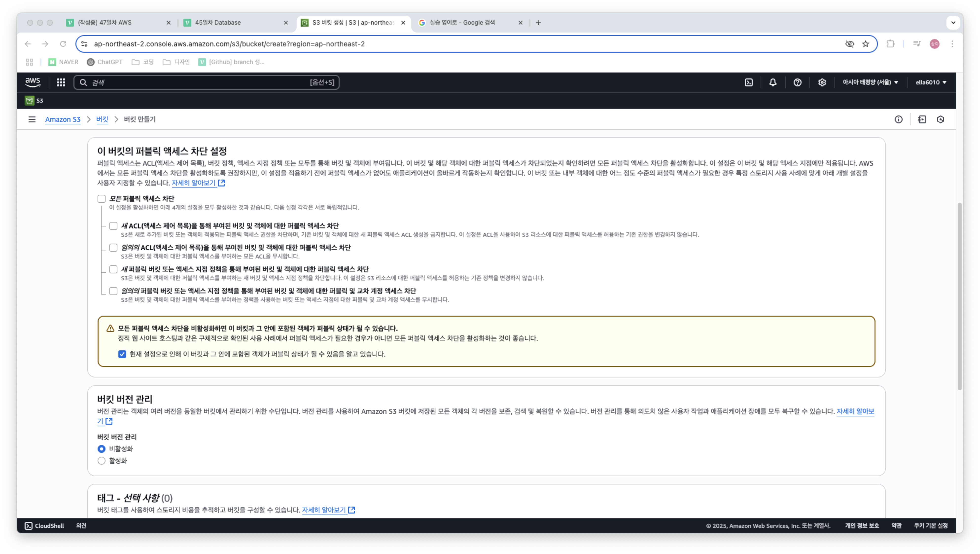Image resolution: width=980 pixels, height=554 pixels.
Task: Open the panel icon beside the info icon
Action: click(x=922, y=120)
